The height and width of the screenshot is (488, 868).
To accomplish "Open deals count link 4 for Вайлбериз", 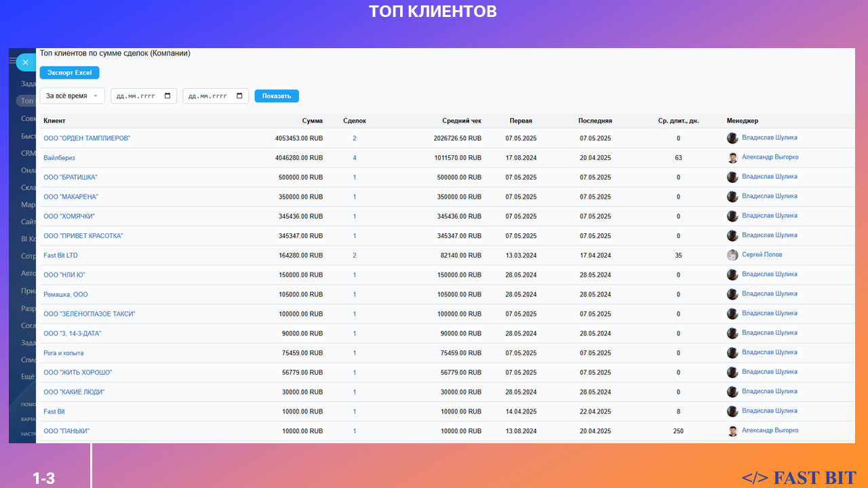I will coord(354,158).
